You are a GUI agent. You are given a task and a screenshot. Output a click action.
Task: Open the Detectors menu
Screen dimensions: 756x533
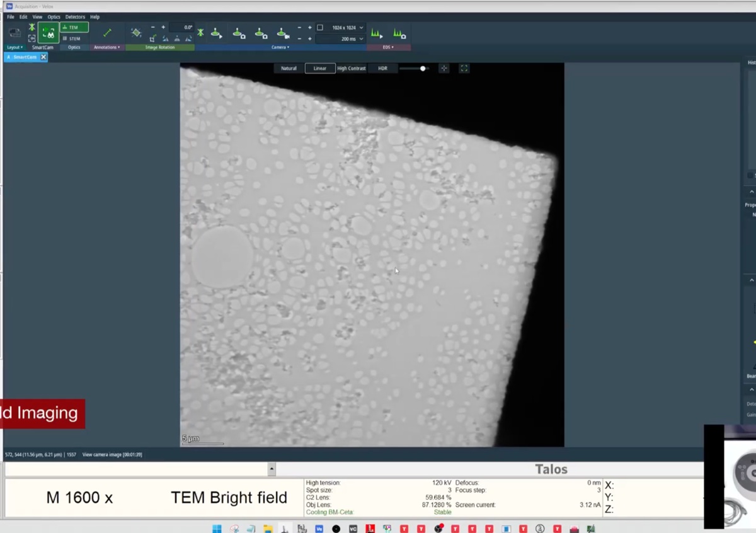tap(76, 17)
